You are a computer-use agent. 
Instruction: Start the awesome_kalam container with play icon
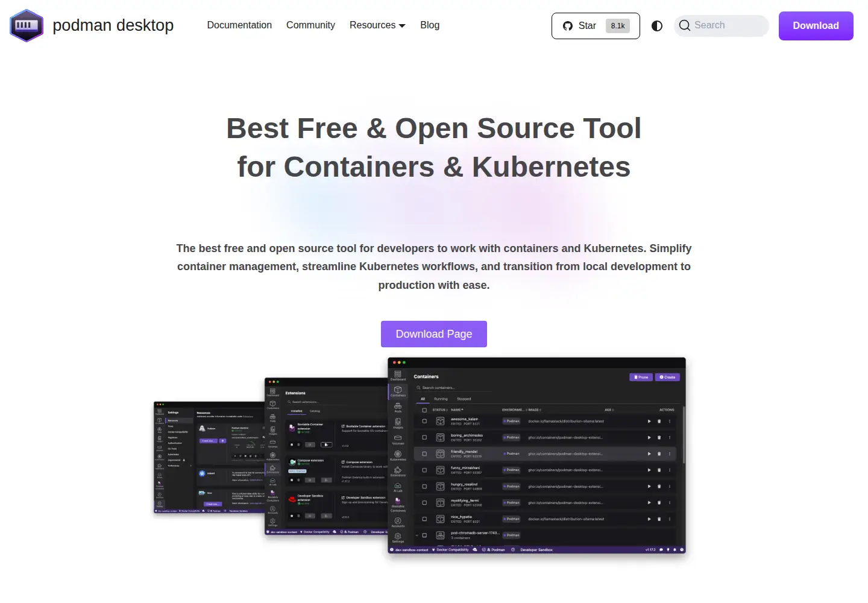[x=649, y=421]
